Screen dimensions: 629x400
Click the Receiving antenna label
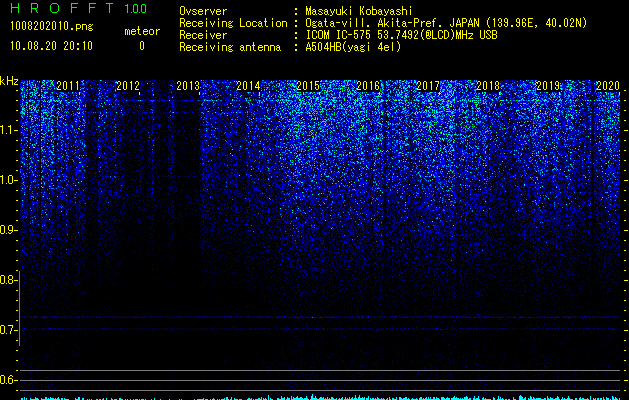[x=230, y=47]
